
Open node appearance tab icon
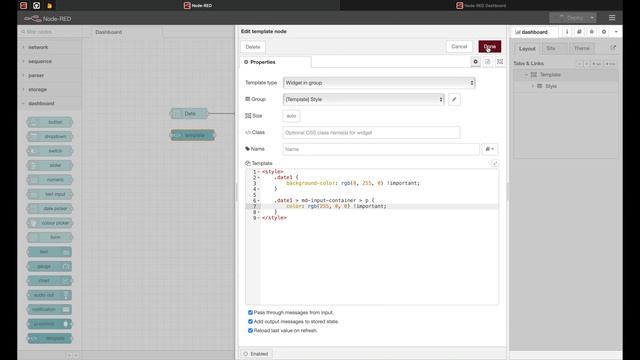click(x=500, y=62)
